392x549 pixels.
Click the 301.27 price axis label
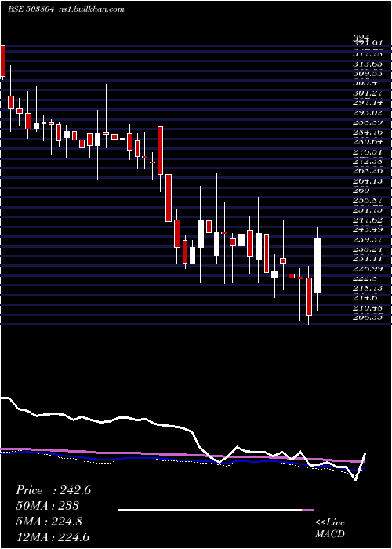[367, 93]
